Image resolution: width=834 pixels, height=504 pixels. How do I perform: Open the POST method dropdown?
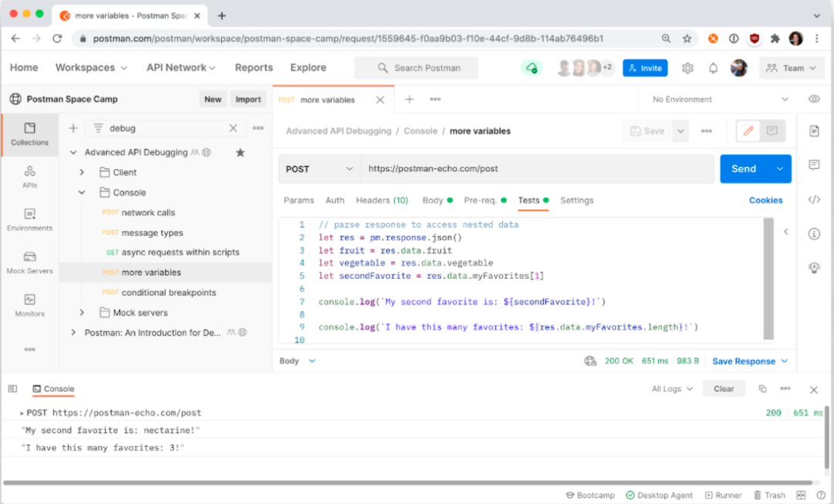pos(319,169)
